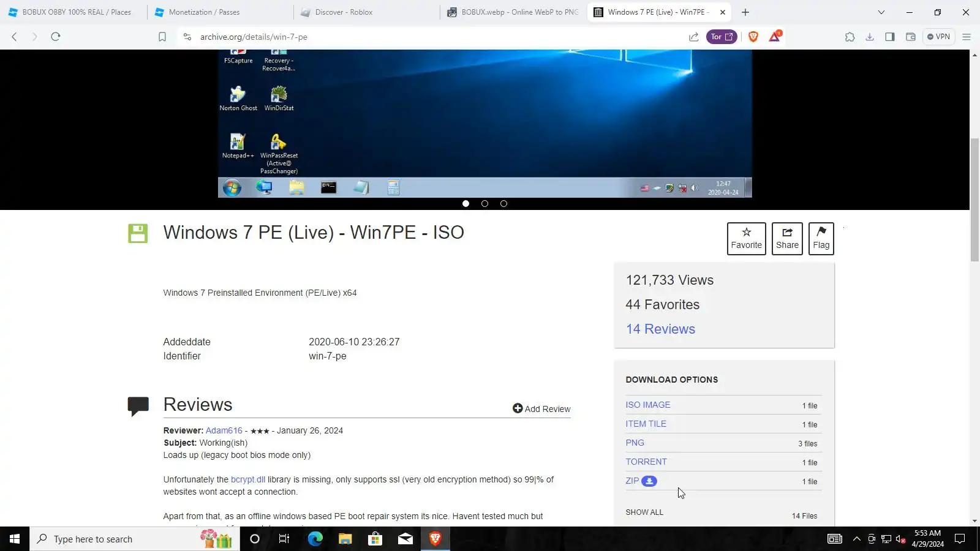The image size is (980, 551).
Task: View site information for archive.org
Action: click(187, 37)
